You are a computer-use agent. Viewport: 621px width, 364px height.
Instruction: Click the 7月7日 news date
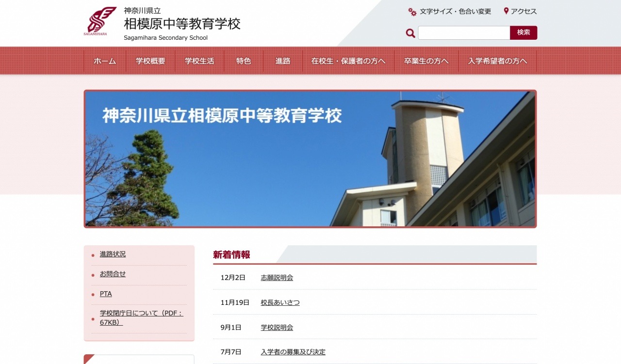[x=231, y=352]
